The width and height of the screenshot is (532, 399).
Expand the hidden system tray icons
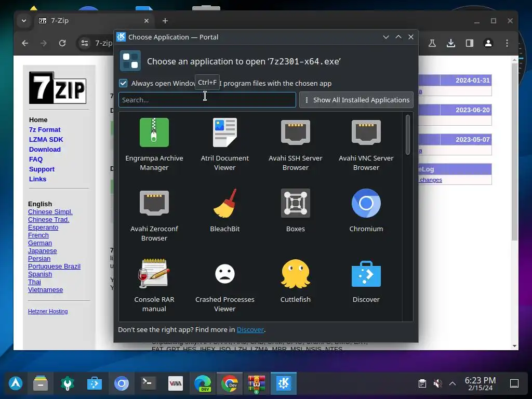click(x=453, y=383)
